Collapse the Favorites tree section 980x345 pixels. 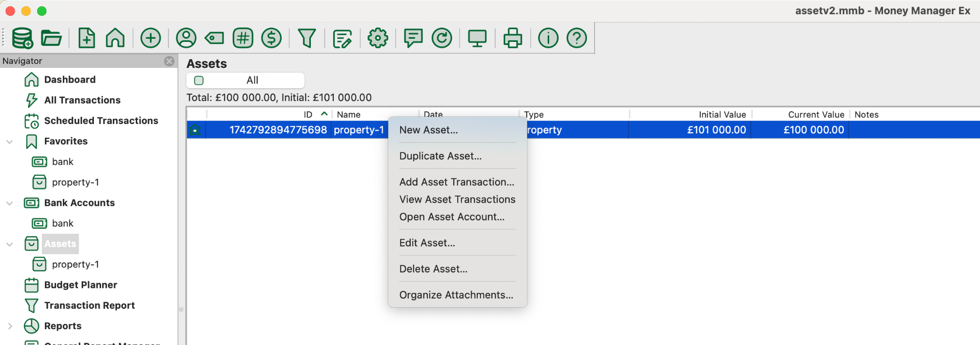(10, 141)
